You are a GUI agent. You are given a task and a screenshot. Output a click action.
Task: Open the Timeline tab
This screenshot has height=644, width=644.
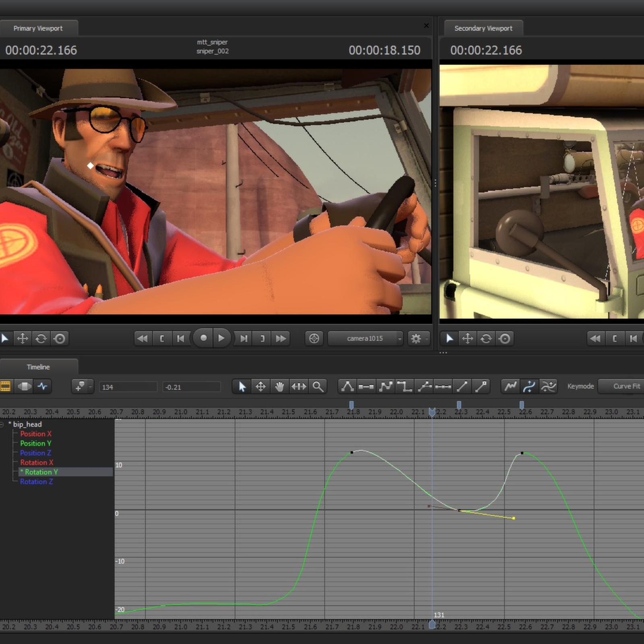(38, 367)
